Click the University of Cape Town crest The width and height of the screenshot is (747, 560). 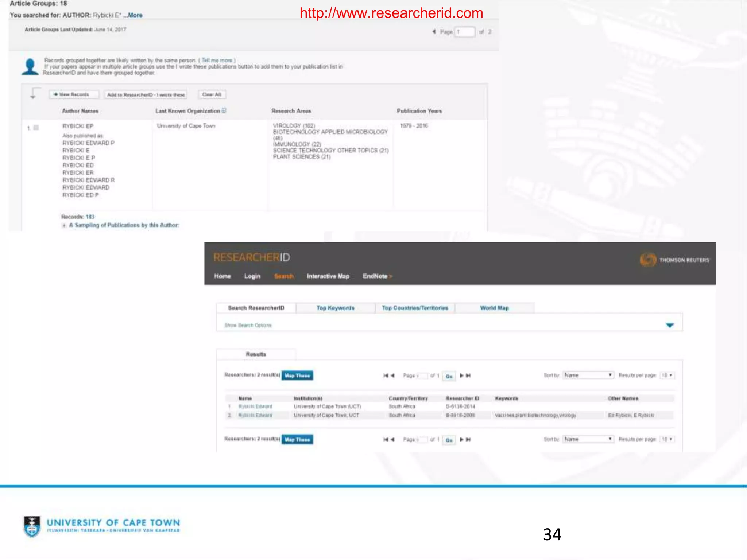(32, 526)
